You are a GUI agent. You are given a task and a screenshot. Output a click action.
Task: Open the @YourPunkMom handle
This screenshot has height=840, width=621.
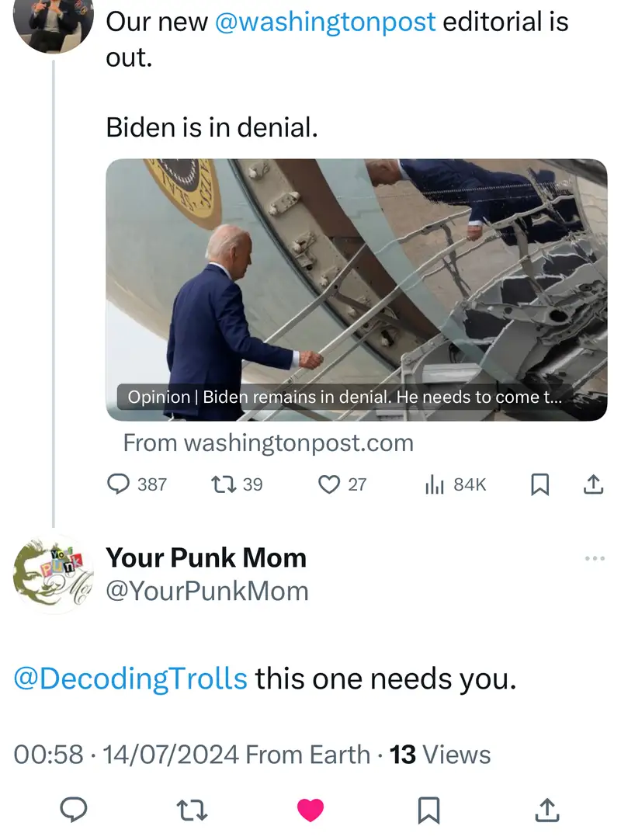pyautogui.click(x=207, y=592)
